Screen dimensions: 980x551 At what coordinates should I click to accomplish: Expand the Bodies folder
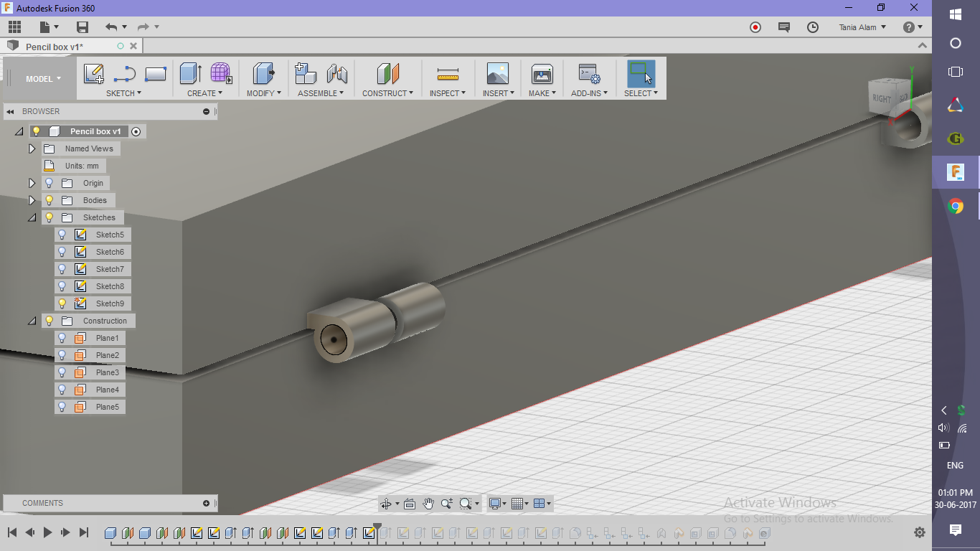click(32, 200)
